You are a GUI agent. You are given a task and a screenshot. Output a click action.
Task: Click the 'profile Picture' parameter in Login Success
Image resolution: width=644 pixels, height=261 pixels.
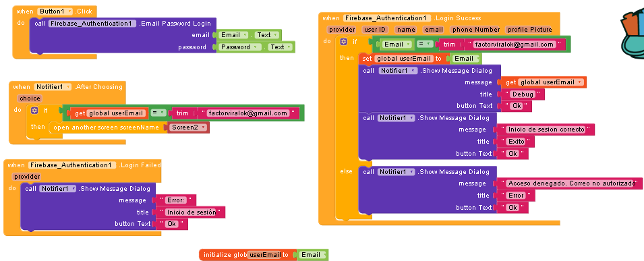pyautogui.click(x=529, y=30)
